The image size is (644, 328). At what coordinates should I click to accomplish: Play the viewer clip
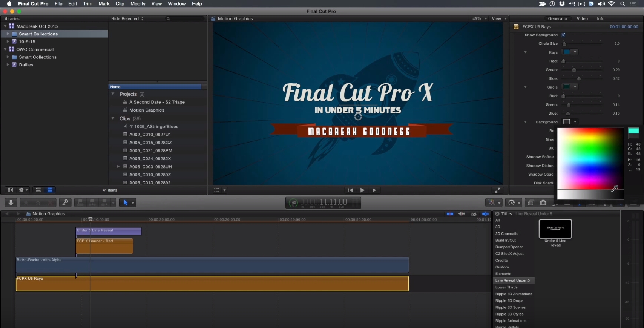(x=362, y=190)
